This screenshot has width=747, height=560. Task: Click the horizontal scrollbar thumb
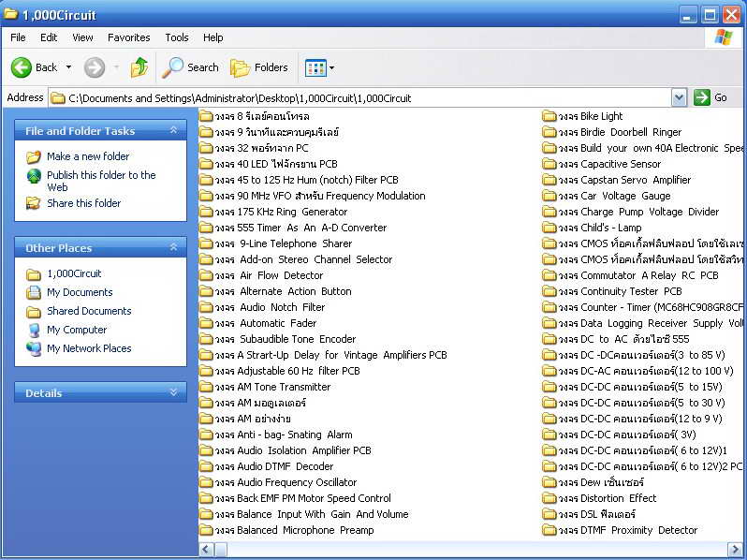pyautogui.click(x=220, y=549)
